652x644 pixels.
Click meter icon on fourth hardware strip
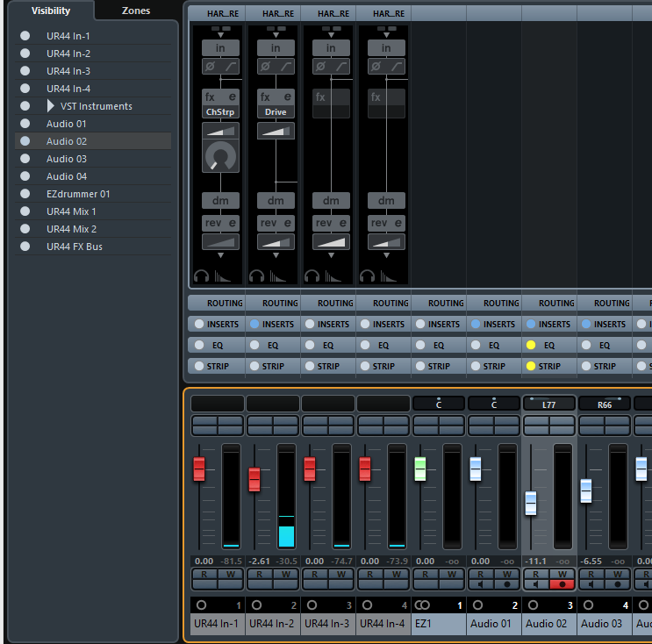point(389,275)
